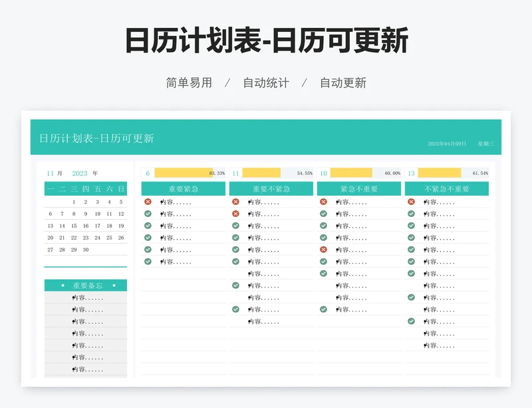The height and width of the screenshot is (408, 532).
Task: Click calendar weekday header 六
Action: tap(109, 189)
